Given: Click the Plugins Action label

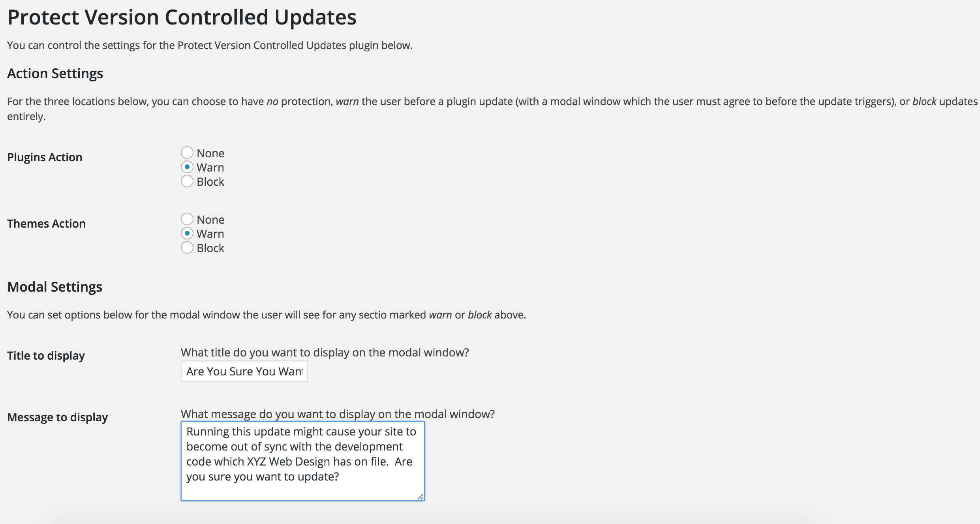Looking at the screenshot, I should pyautogui.click(x=45, y=157).
